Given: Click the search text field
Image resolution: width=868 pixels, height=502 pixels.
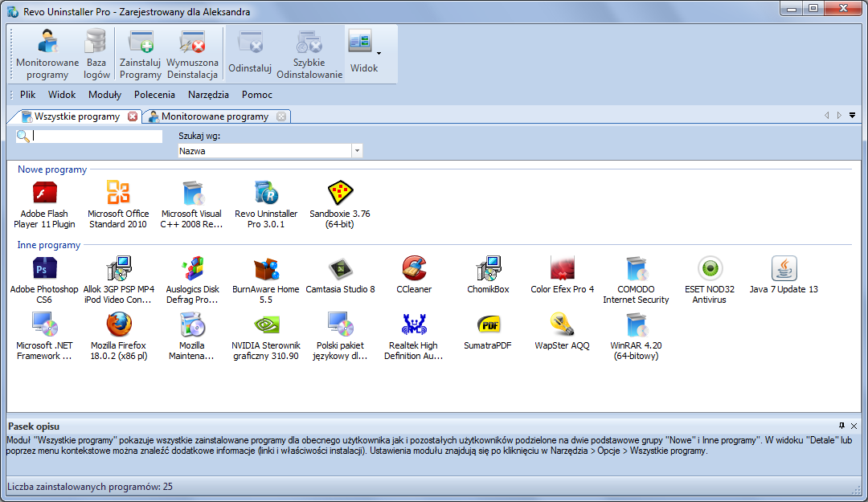Looking at the screenshot, I should [97, 136].
